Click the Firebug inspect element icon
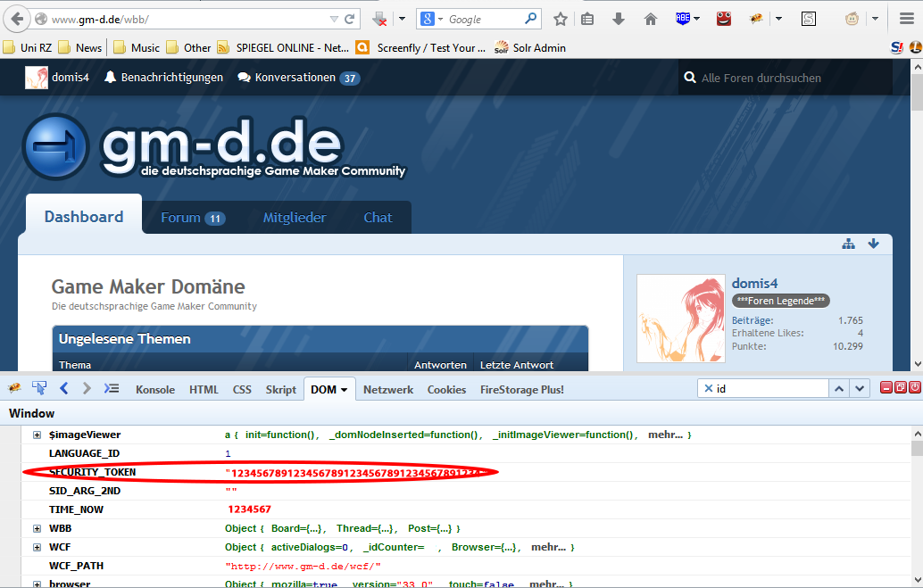The image size is (923, 588). (39, 388)
